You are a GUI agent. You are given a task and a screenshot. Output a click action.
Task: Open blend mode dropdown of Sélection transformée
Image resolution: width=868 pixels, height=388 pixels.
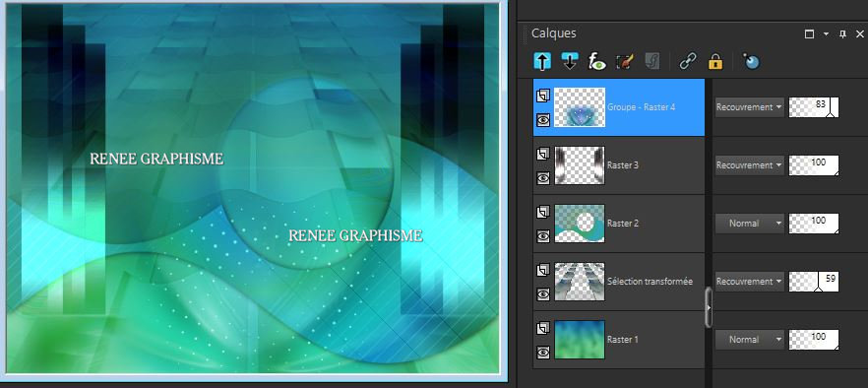click(750, 282)
